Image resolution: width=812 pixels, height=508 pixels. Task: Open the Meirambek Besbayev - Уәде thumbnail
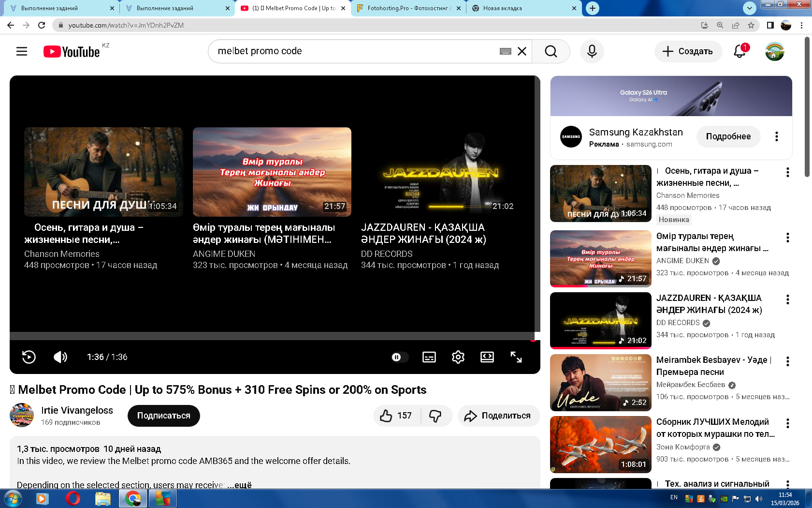point(601,383)
